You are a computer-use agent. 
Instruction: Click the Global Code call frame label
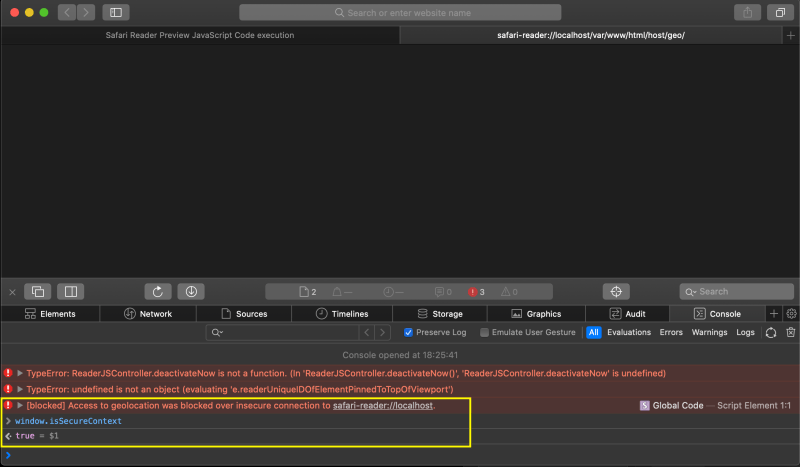tap(678, 405)
